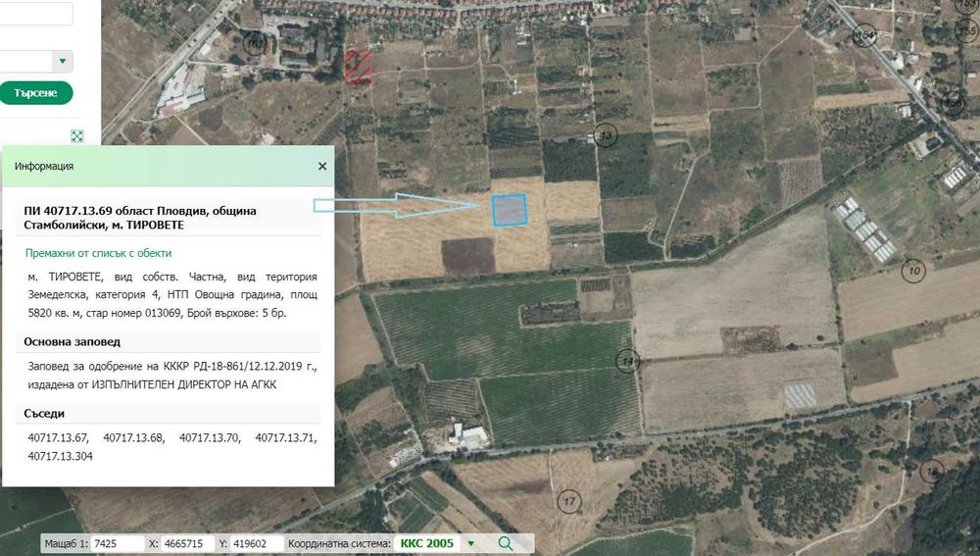Click the X coordinate field 4665715
Image resolution: width=980 pixels, height=556 pixels.
tap(186, 543)
